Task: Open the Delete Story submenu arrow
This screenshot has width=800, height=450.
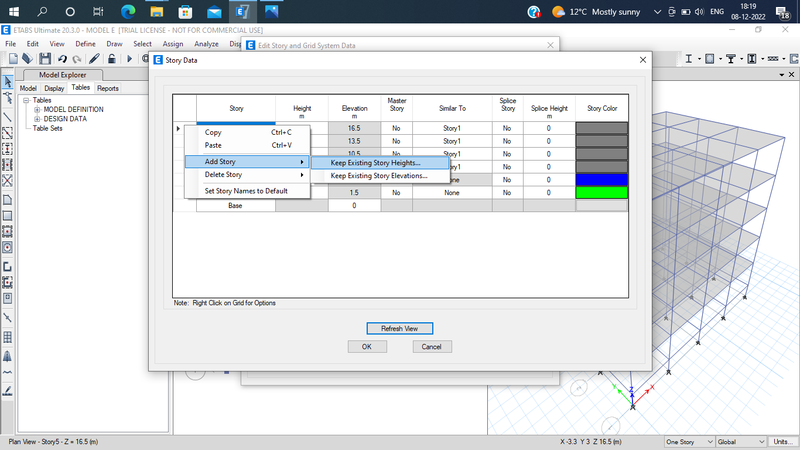Action: [302, 175]
